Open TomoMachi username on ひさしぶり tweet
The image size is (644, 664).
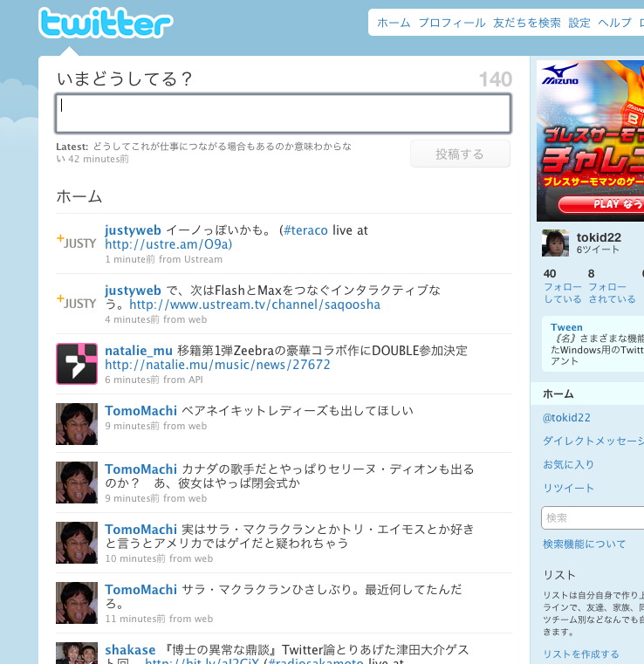click(x=141, y=590)
